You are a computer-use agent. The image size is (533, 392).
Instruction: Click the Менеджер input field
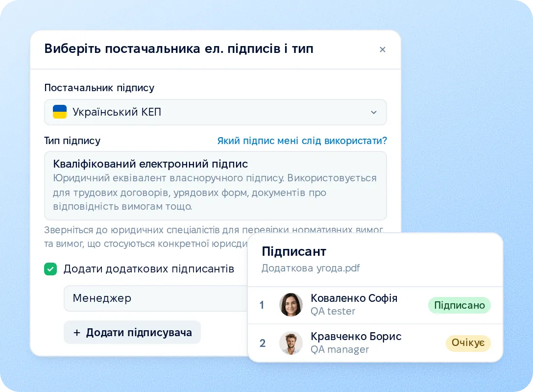point(156,298)
